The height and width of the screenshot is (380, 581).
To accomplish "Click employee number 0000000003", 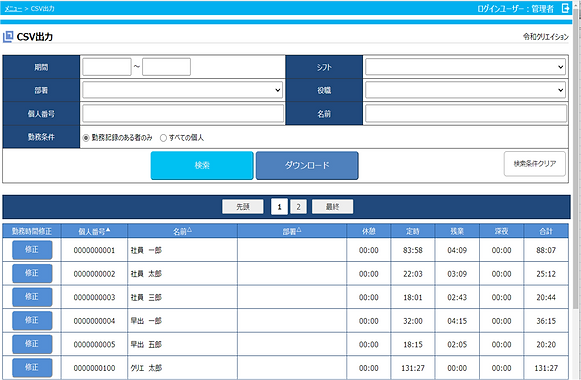I will point(94,297).
